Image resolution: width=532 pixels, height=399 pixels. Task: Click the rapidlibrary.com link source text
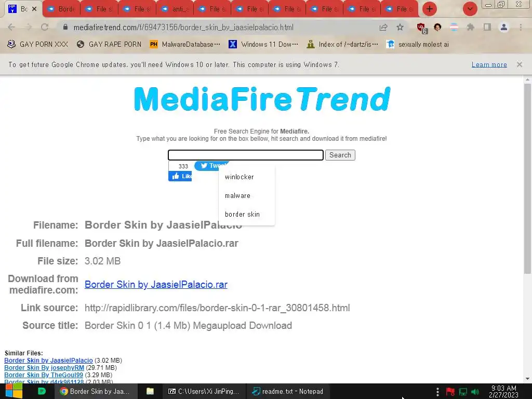click(217, 308)
